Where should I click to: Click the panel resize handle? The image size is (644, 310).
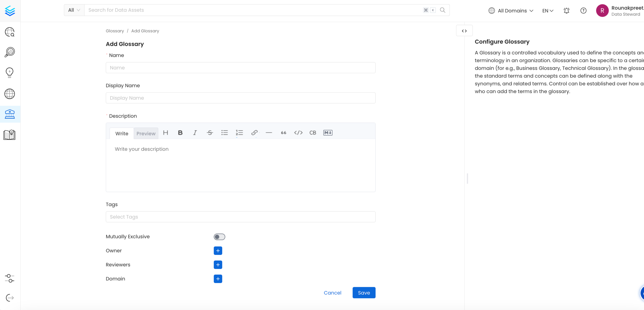pos(467,179)
